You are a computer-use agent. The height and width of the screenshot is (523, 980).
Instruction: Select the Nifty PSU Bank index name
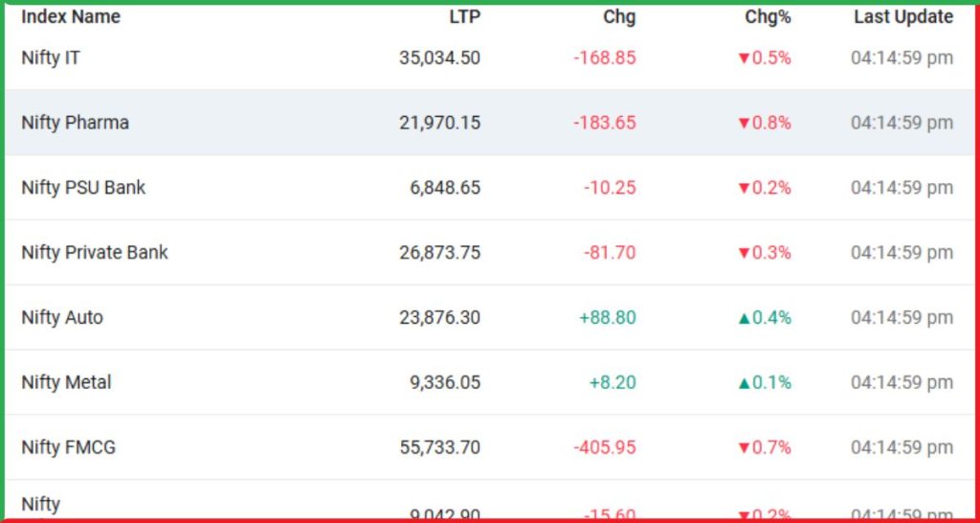tap(83, 188)
